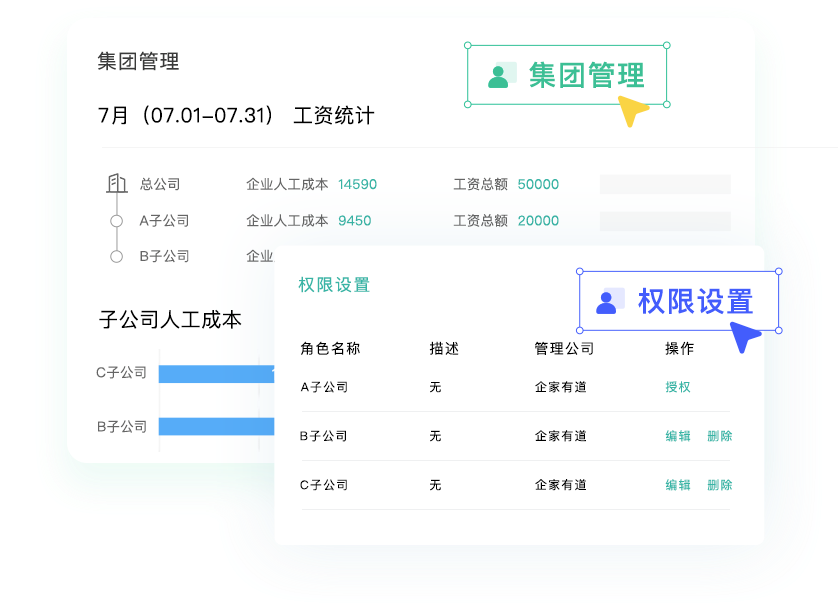Open the 总公司 tree entry

(160, 184)
